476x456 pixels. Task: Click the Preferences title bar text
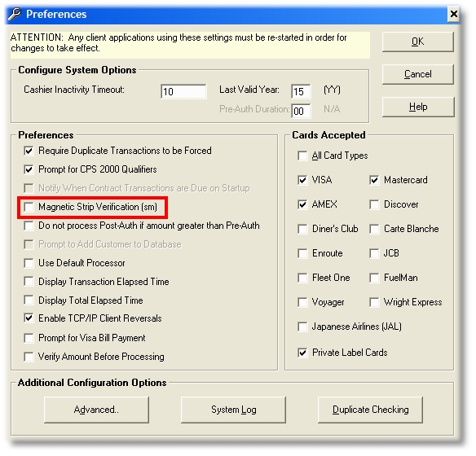coord(56,15)
